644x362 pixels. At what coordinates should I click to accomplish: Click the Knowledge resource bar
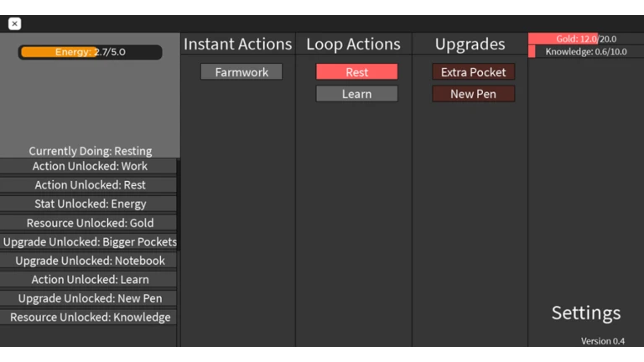(x=586, y=52)
